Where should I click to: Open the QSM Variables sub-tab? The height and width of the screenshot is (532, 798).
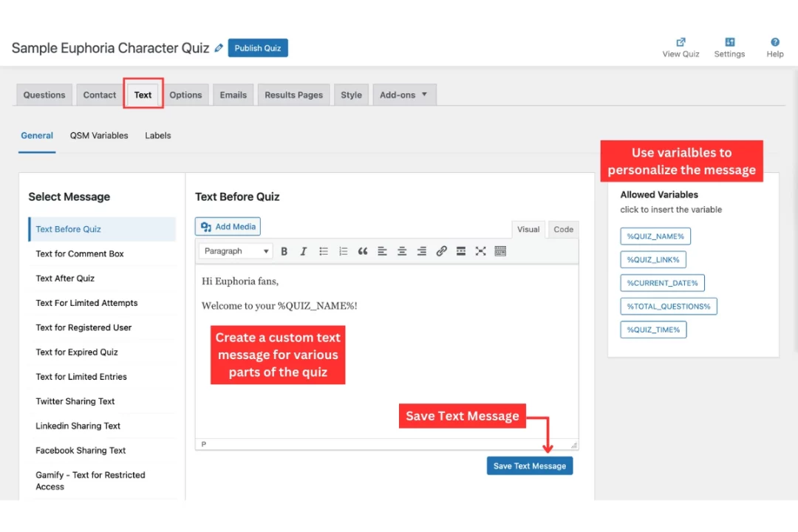pyautogui.click(x=99, y=136)
